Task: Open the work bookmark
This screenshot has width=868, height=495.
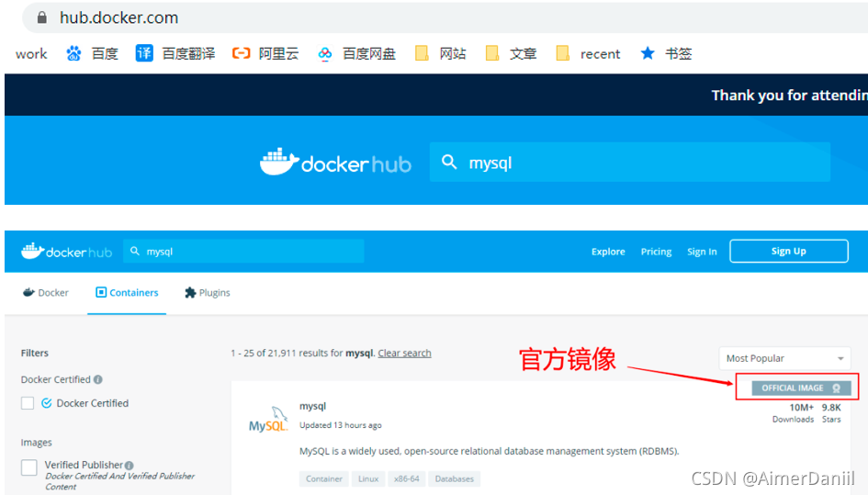Action: pos(31,53)
